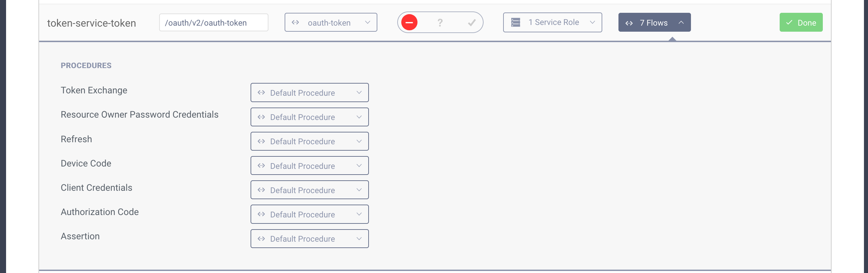
Task: Click the Assertion procedure icon
Action: [261, 239]
